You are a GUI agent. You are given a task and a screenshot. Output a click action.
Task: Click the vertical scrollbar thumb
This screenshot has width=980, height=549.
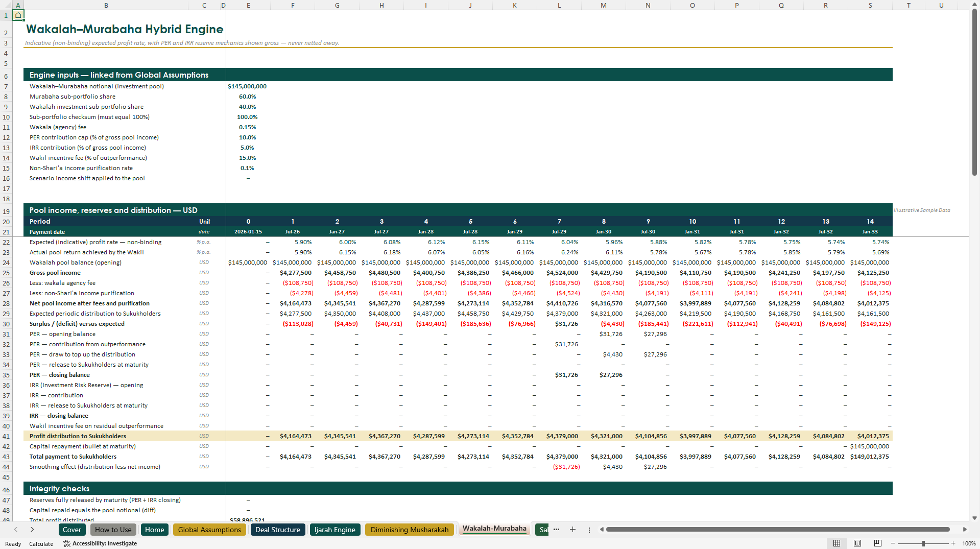point(974,92)
